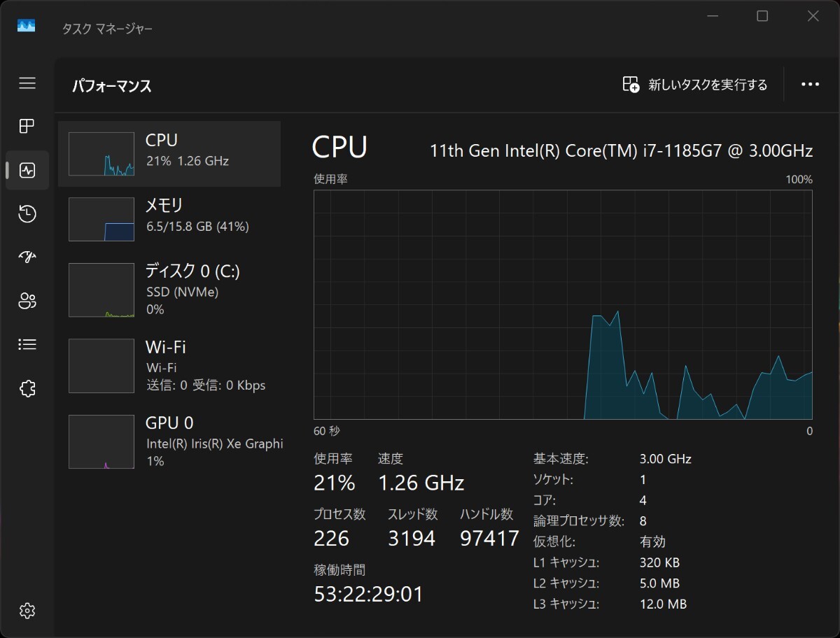
Task: Maximize the Task Manager window
Action: (x=762, y=16)
